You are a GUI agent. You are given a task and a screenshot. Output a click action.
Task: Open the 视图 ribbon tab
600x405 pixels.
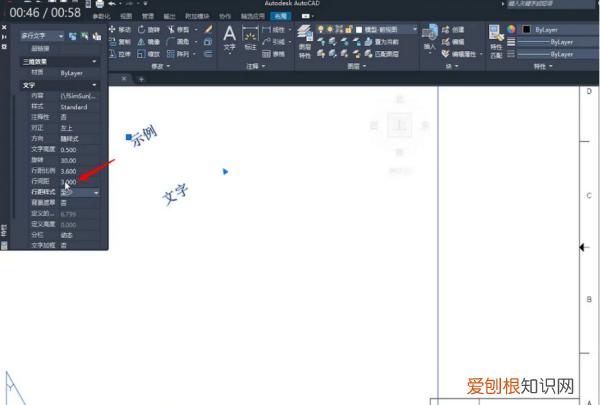(x=126, y=16)
